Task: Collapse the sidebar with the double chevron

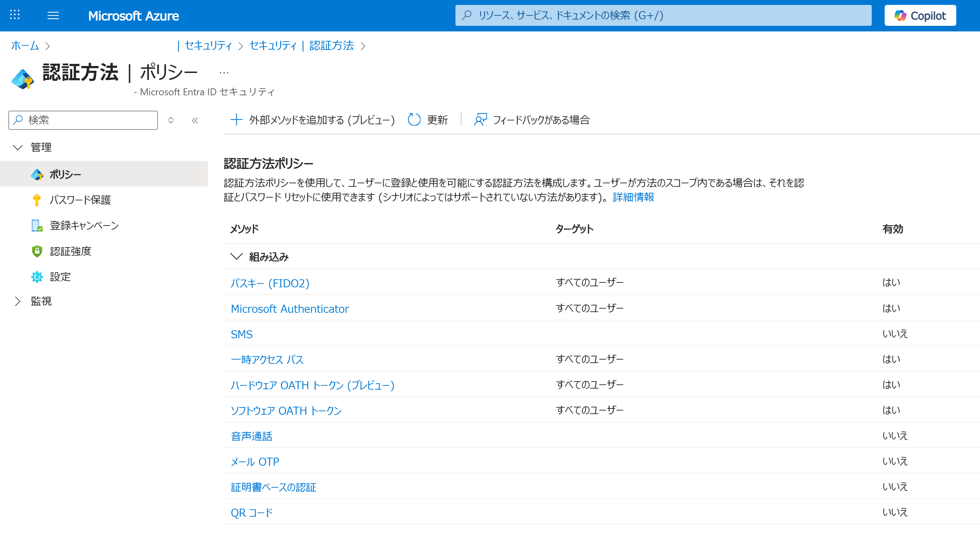Action: (195, 120)
